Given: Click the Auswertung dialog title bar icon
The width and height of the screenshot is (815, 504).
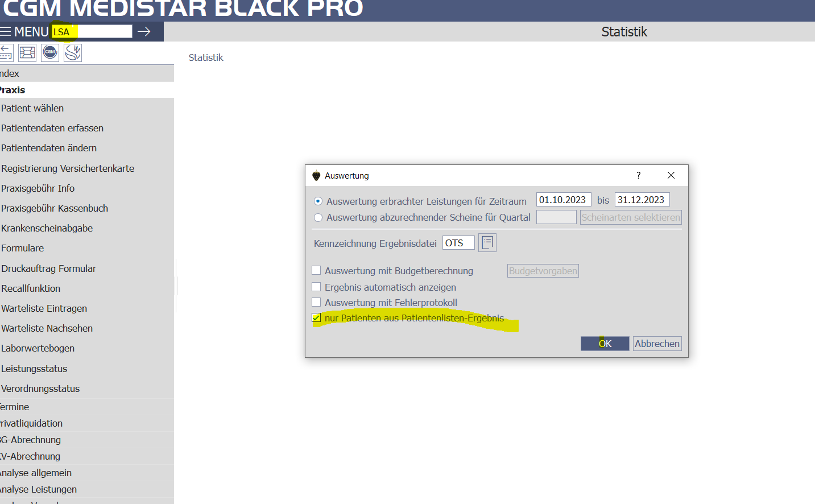Looking at the screenshot, I should 316,175.
